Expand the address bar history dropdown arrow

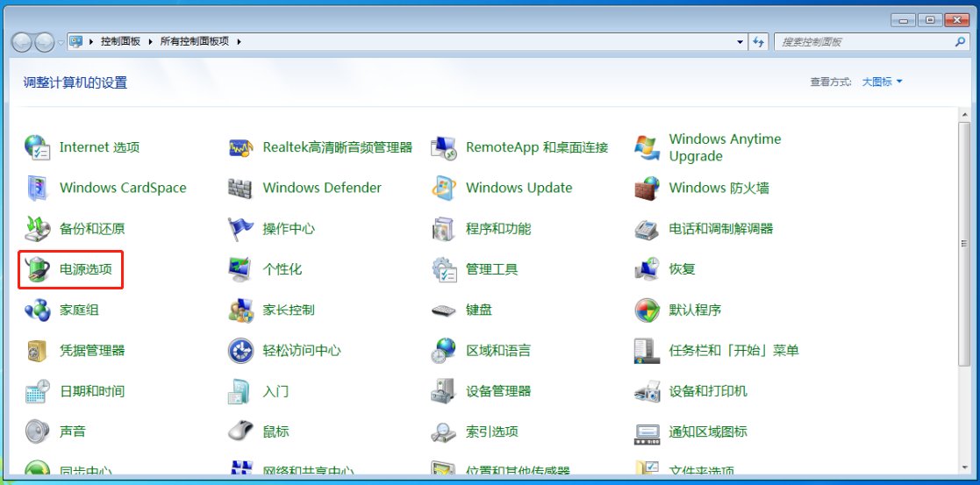(740, 41)
